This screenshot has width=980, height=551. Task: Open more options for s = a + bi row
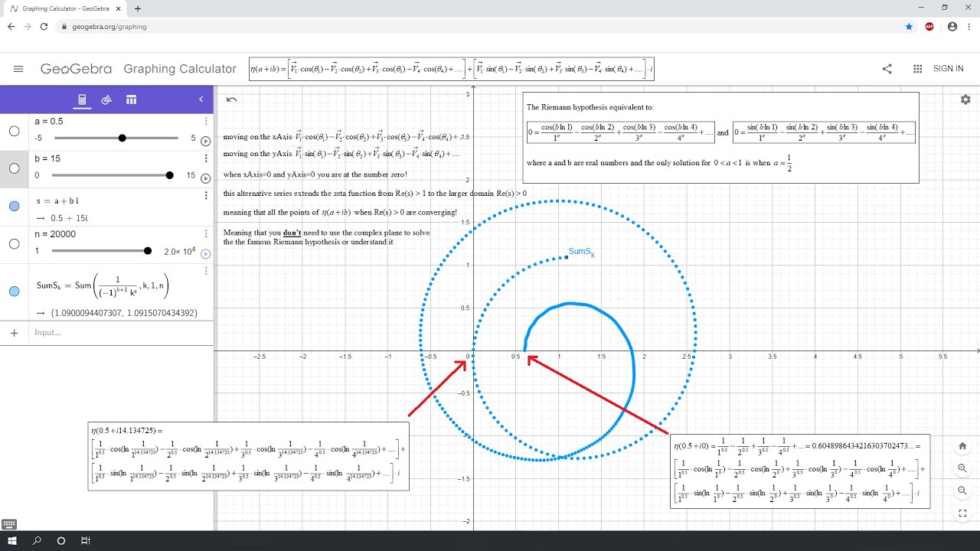pos(206,196)
